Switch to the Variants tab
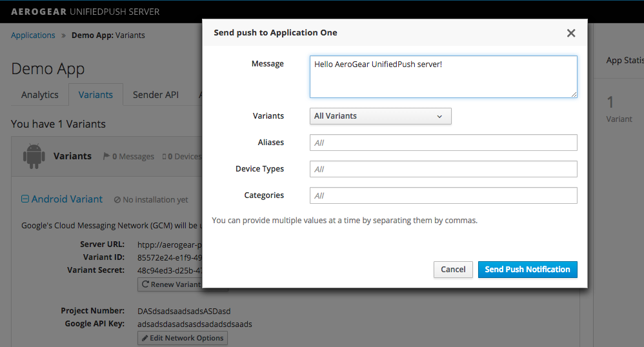Screen dimensions: 644x347 (x=96, y=95)
